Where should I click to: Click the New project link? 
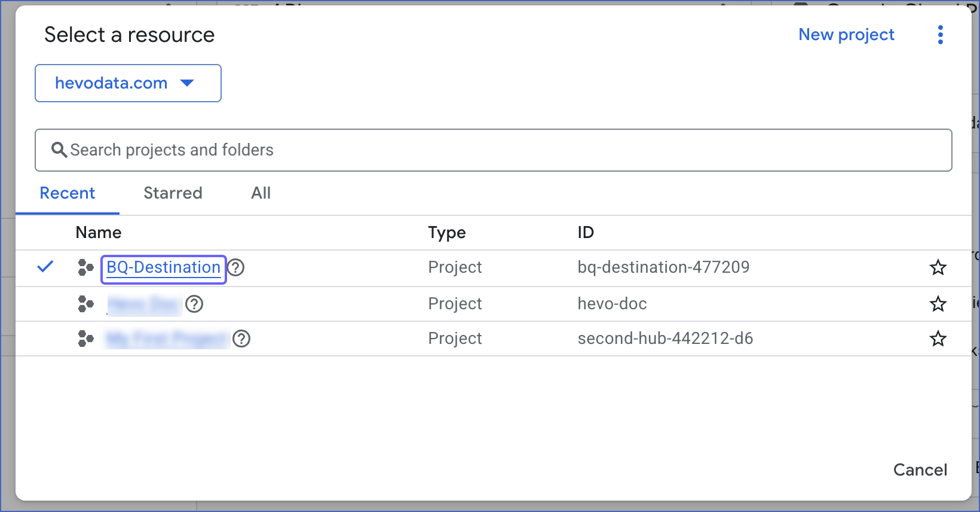pyautogui.click(x=846, y=35)
